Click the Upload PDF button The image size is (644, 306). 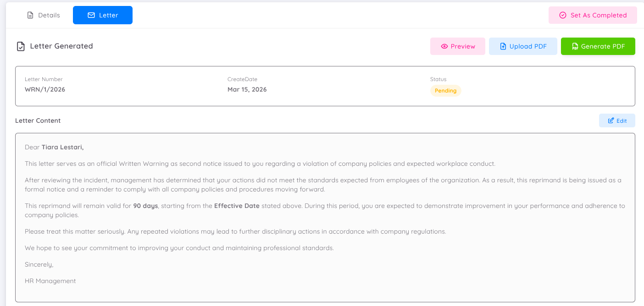click(x=523, y=46)
